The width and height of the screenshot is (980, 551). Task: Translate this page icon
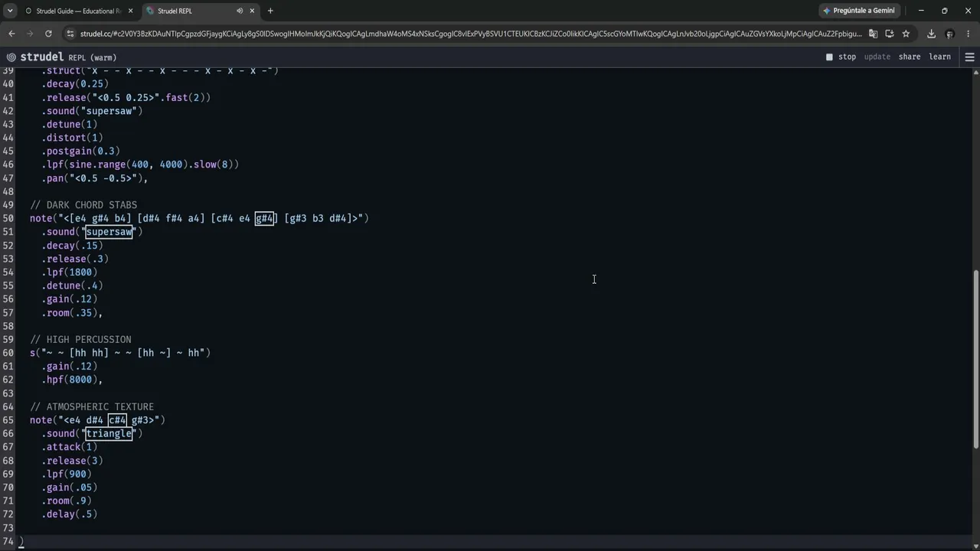tap(873, 34)
